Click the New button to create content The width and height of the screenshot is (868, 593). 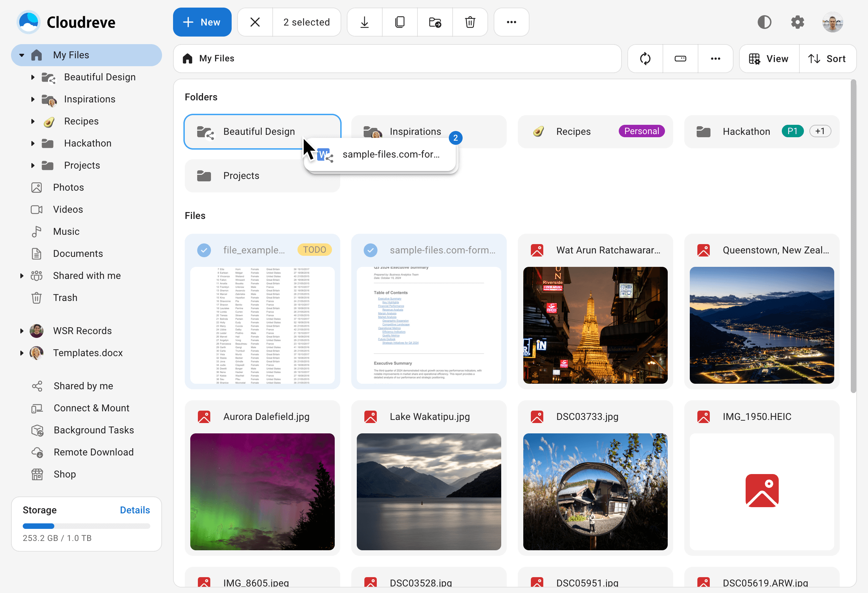pyautogui.click(x=202, y=22)
